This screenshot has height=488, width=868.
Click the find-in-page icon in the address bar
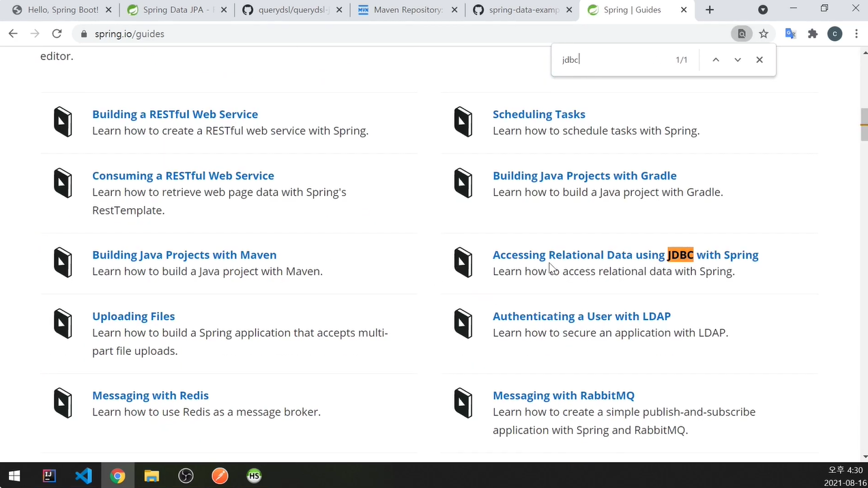[742, 33]
